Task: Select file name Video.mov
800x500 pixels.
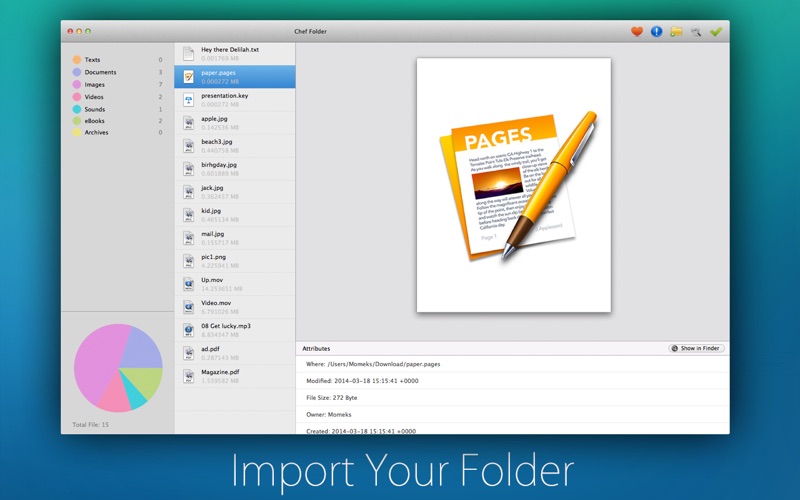Action: [216, 303]
